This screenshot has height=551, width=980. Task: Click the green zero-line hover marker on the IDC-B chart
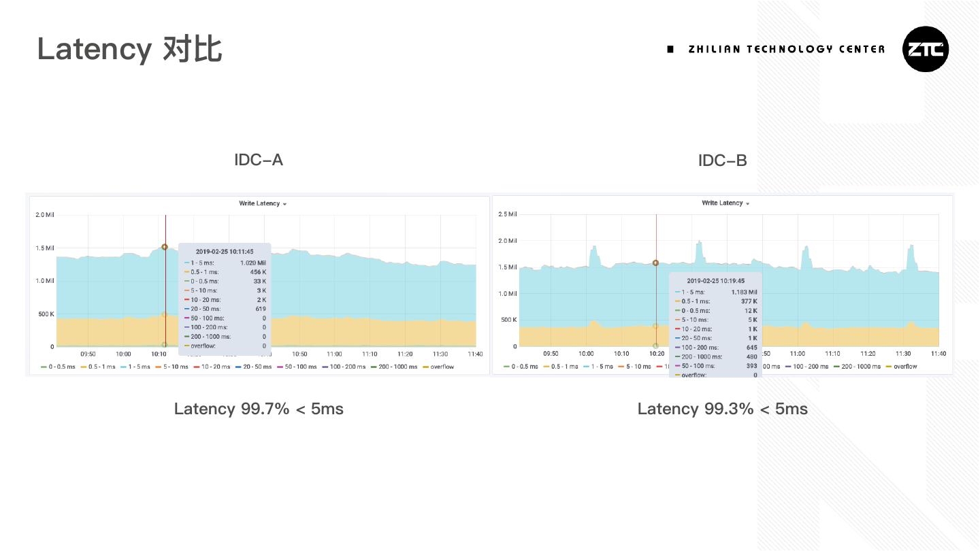pos(655,346)
